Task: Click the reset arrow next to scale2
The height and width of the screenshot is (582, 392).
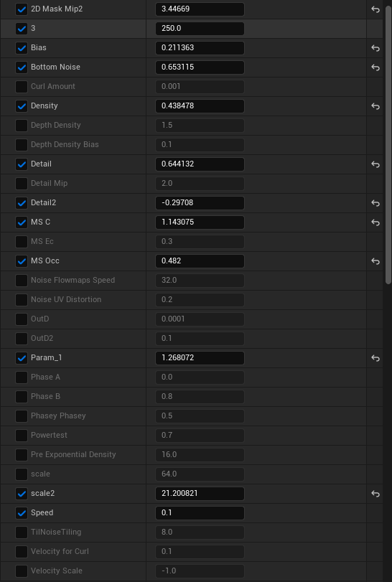Action: 375,493
